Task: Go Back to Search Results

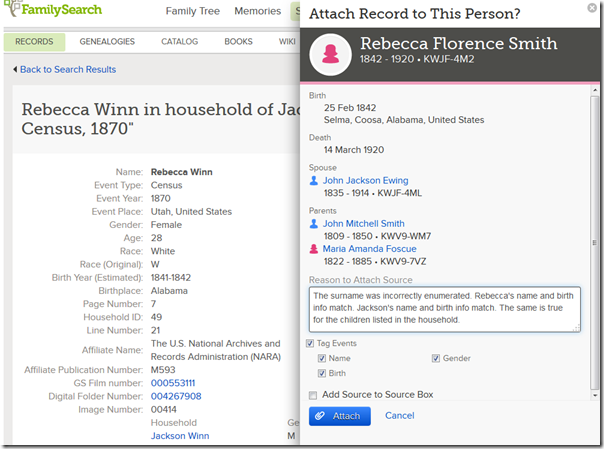Action: coord(68,69)
